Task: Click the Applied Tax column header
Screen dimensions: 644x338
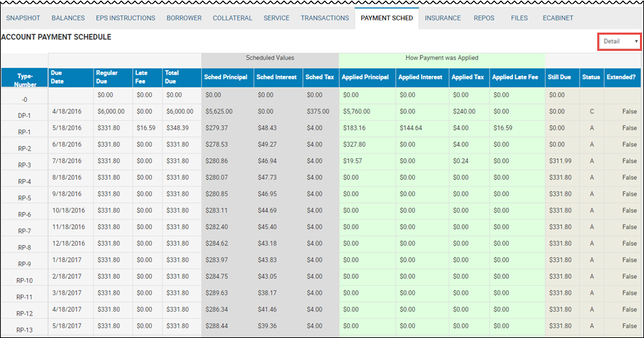Action: (x=468, y=77)
